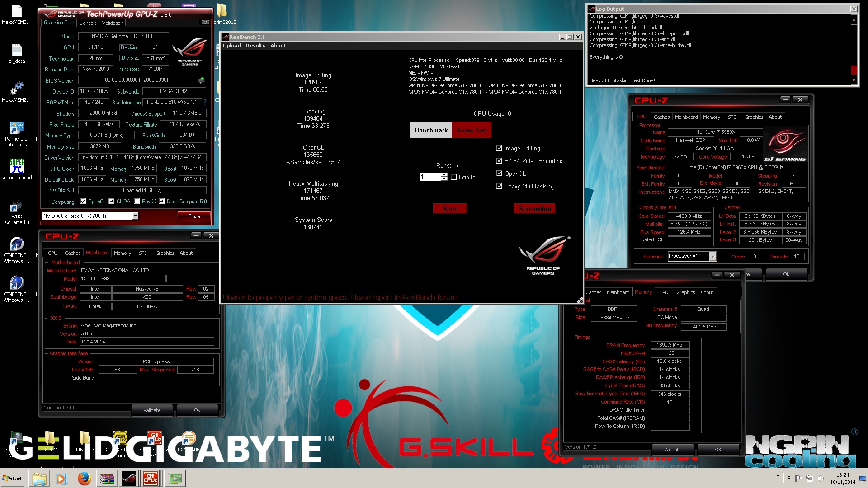The width and height of the screenshot is (868, 488).
Task: Launch first CINEBENCH Windows desktop icon
Action: (17, 250)
